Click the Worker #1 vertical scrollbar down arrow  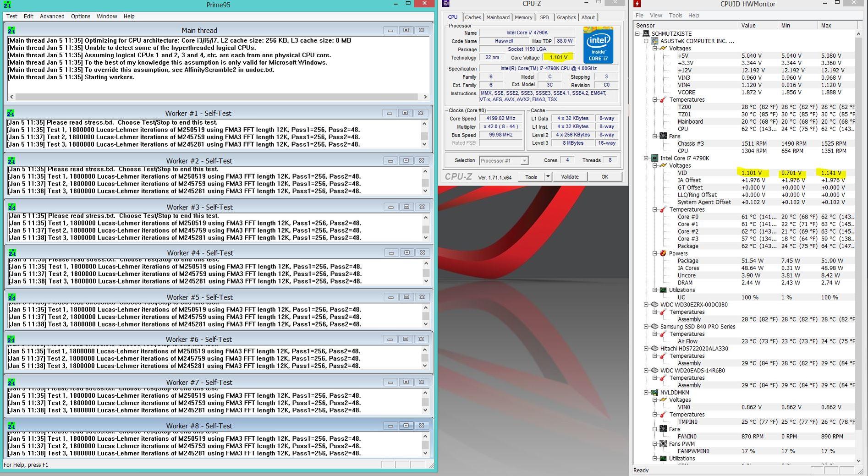[x=424, y=144]
